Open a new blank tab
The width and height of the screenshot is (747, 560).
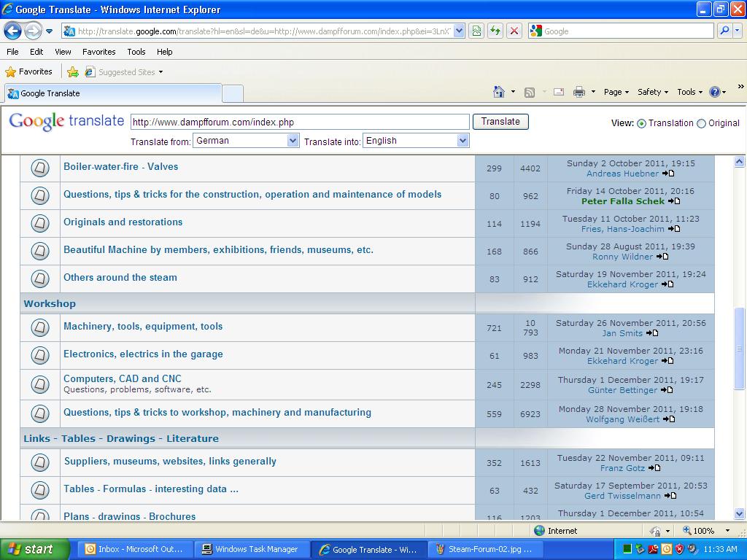233,94
